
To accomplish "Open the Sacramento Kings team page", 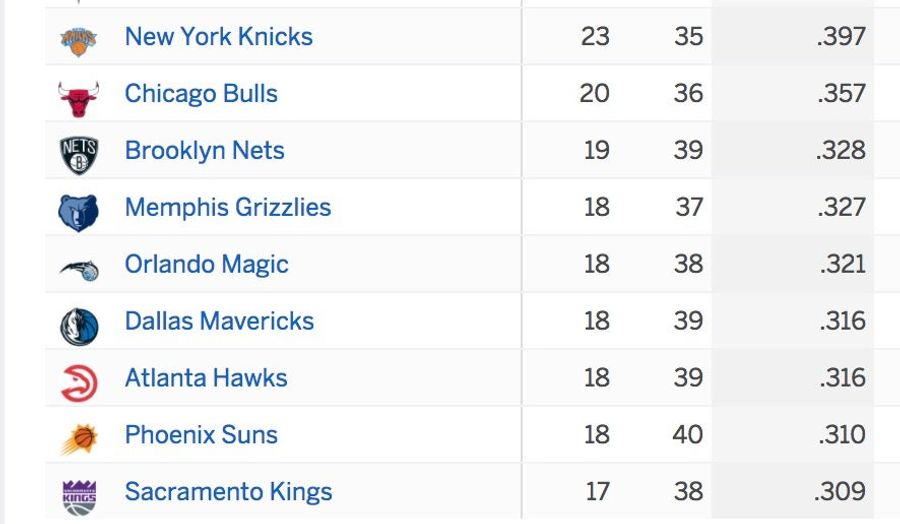I will 228,491.
